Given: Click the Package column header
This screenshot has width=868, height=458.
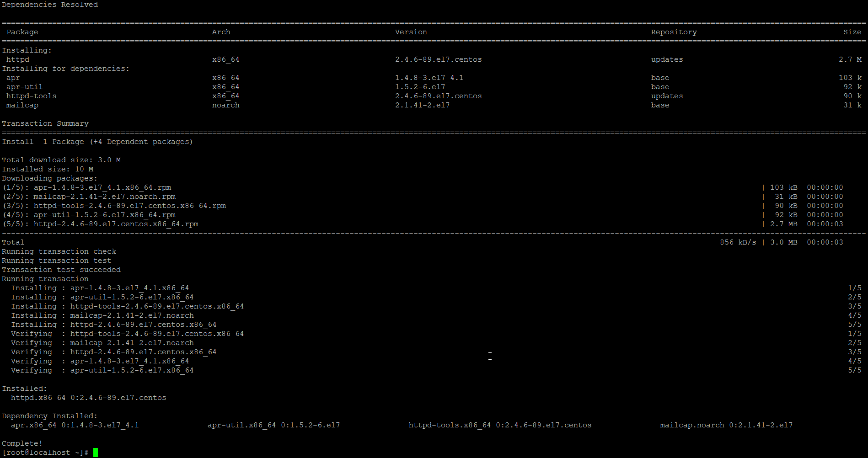Looking at the screenshot, I should click(x=21, y=32).
